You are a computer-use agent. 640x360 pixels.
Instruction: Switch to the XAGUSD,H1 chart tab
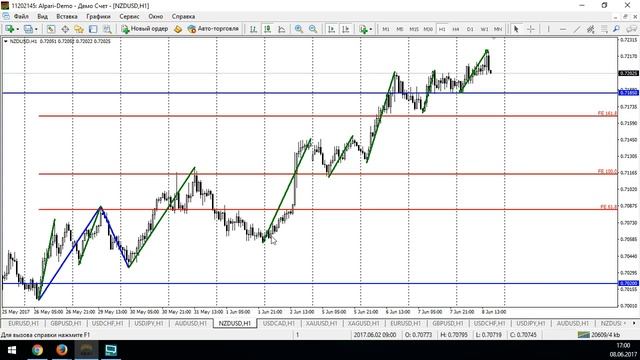point(364,323)
